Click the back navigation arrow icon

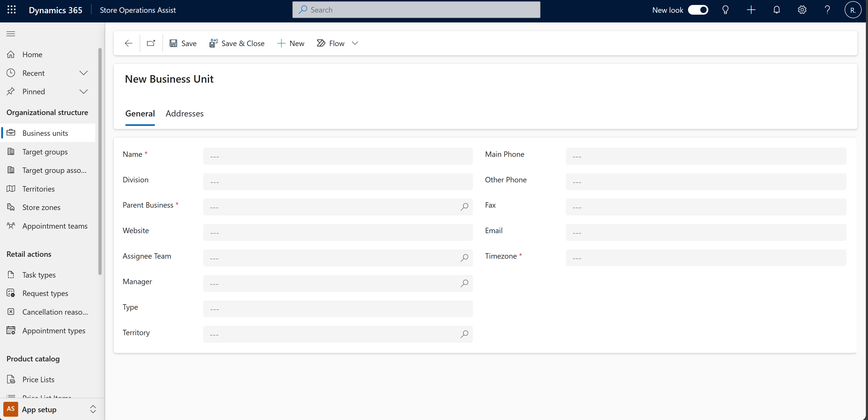point(128,43)
